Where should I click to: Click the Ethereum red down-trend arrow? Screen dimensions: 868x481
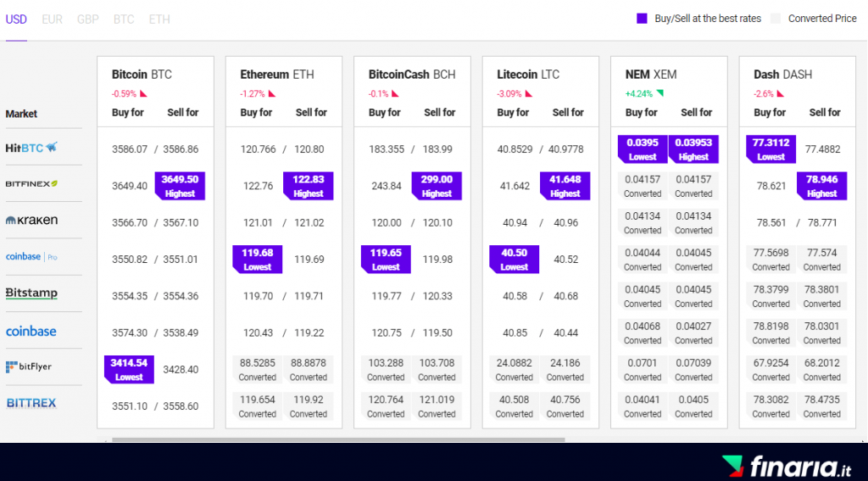tap(272, 93)
